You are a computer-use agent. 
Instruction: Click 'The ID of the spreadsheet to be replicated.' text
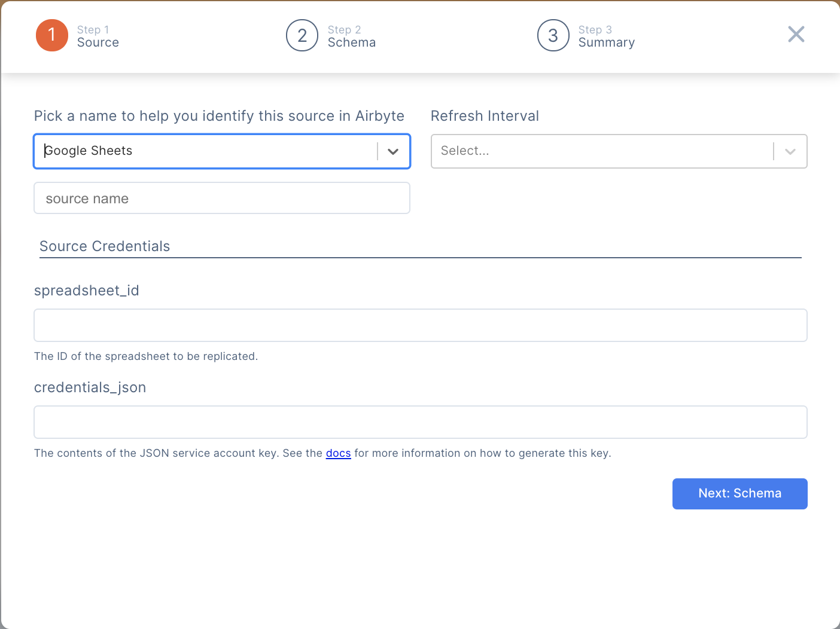pyautogui.click(x=146, y=356)
